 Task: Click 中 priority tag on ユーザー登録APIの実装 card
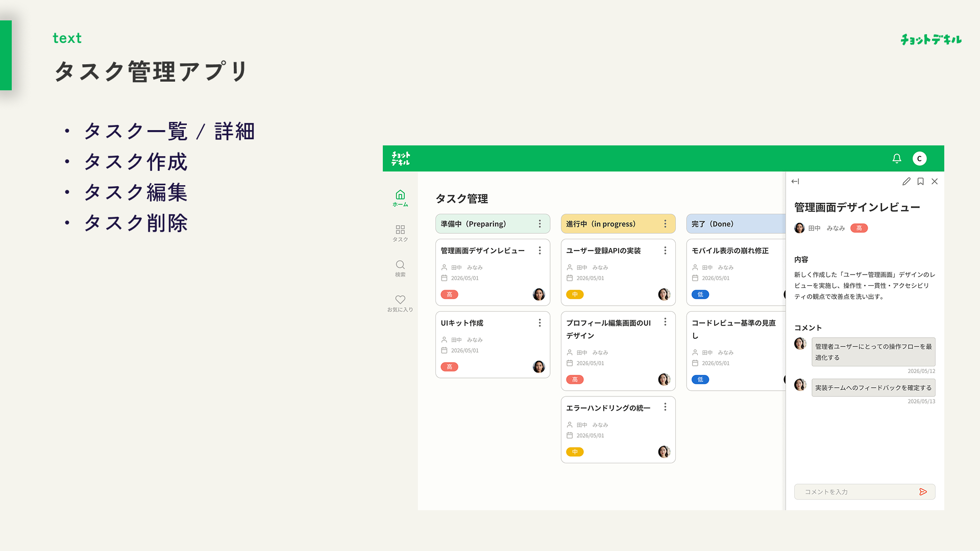[x=575, y=294]
